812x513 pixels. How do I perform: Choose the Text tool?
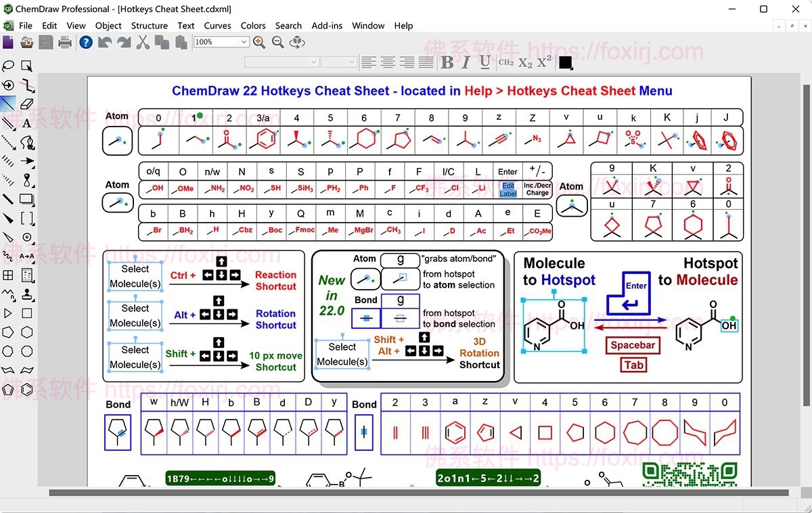(x=27, y=123)
